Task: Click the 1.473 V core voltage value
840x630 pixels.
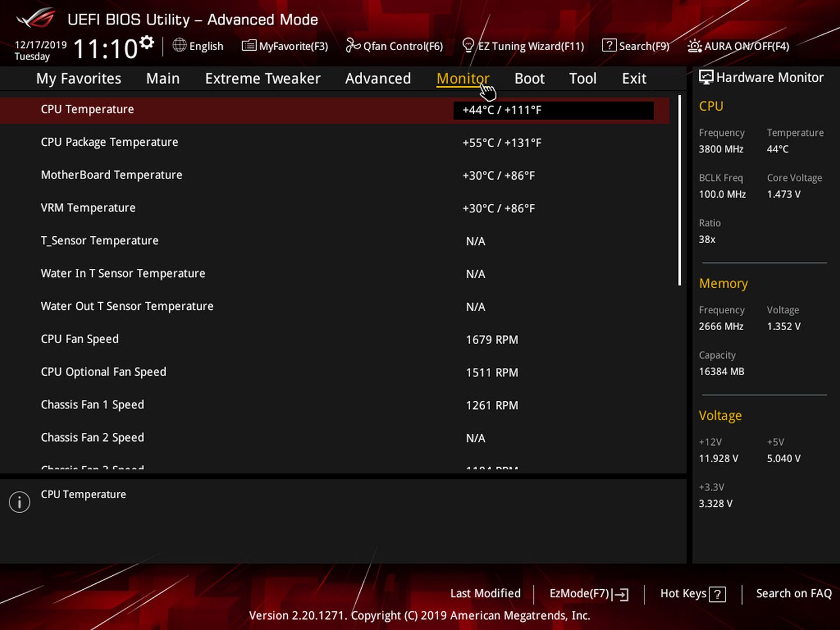Action: [784, 194]
